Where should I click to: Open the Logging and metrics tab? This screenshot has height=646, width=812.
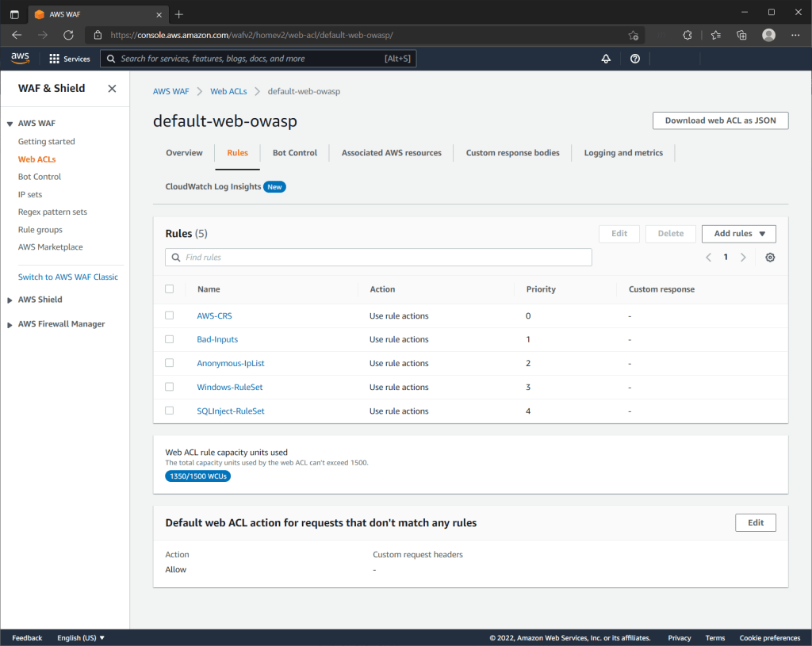tap(622, 153)
